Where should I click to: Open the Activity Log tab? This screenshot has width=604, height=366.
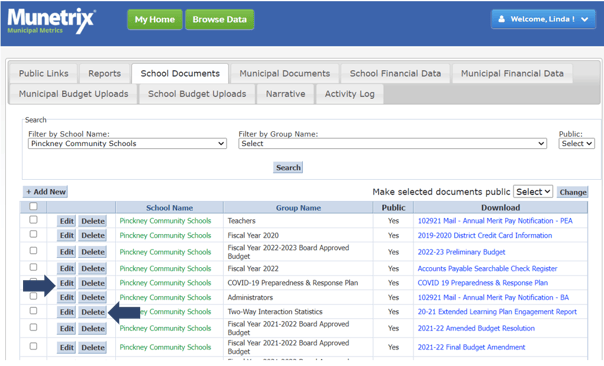click(x=349, y=94)
